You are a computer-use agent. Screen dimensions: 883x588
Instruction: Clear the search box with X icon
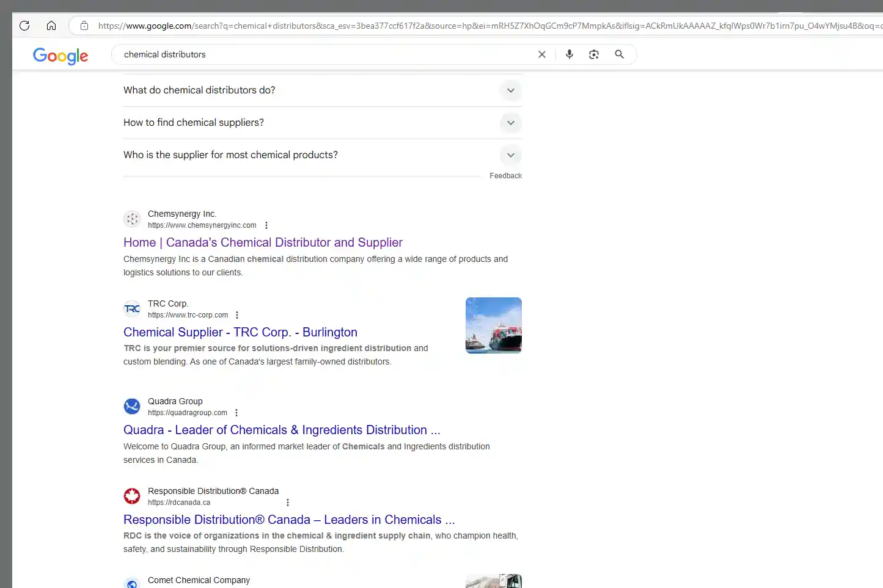[541, 54]
